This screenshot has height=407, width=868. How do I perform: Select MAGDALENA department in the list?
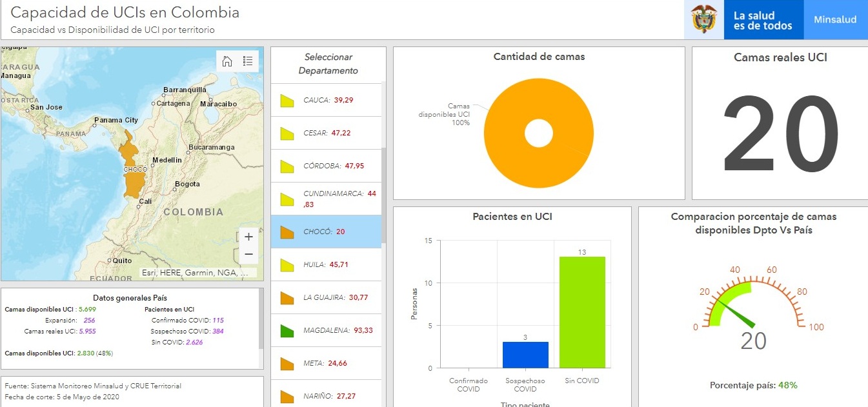point(326,330)
